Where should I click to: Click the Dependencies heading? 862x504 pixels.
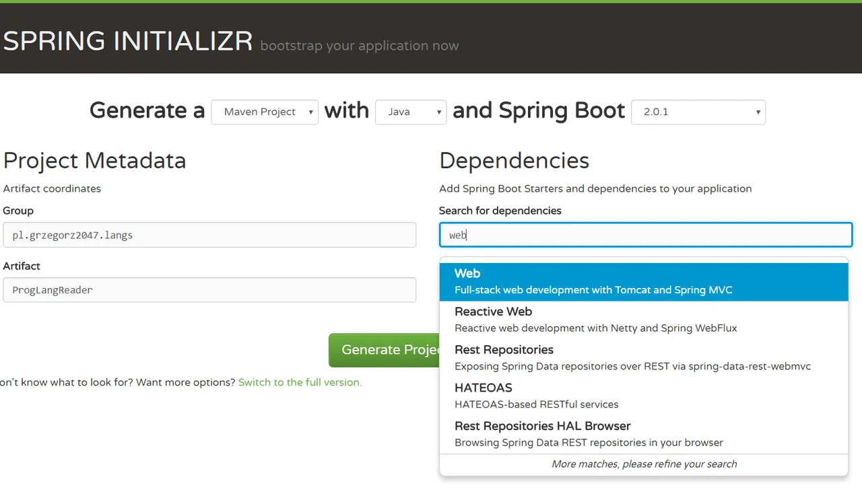click(x=514, y=161)
